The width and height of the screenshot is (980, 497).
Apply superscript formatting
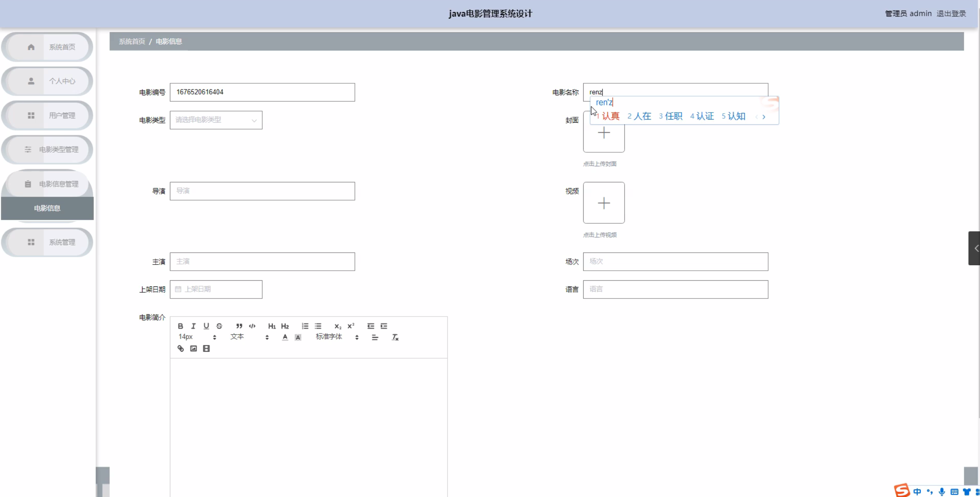point(351,326)
